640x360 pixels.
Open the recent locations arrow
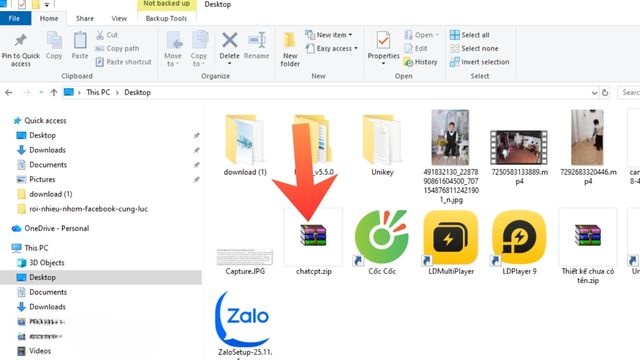tap(41, 93)
